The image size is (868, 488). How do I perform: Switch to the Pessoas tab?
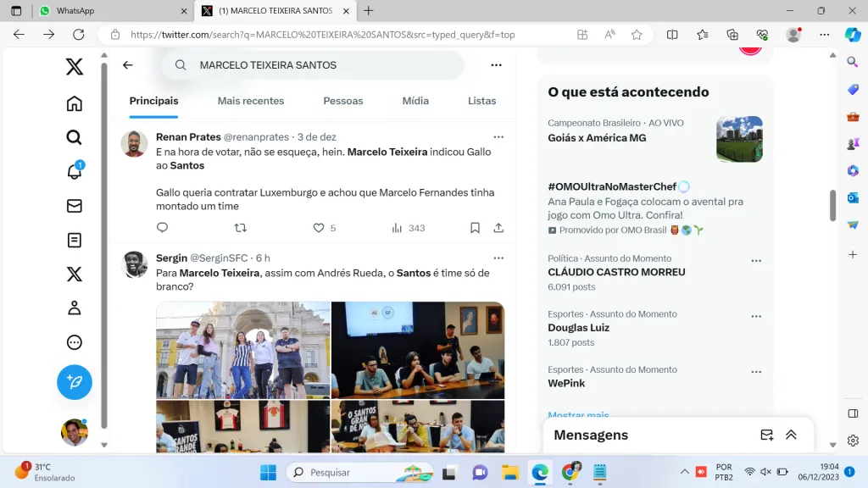(x=342, y=101)
